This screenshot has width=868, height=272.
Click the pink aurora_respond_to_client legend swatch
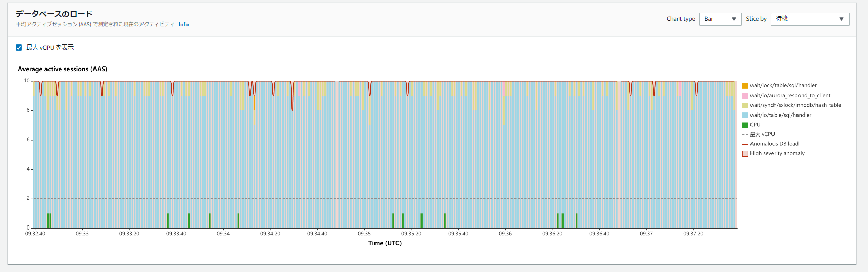point(745,96)
